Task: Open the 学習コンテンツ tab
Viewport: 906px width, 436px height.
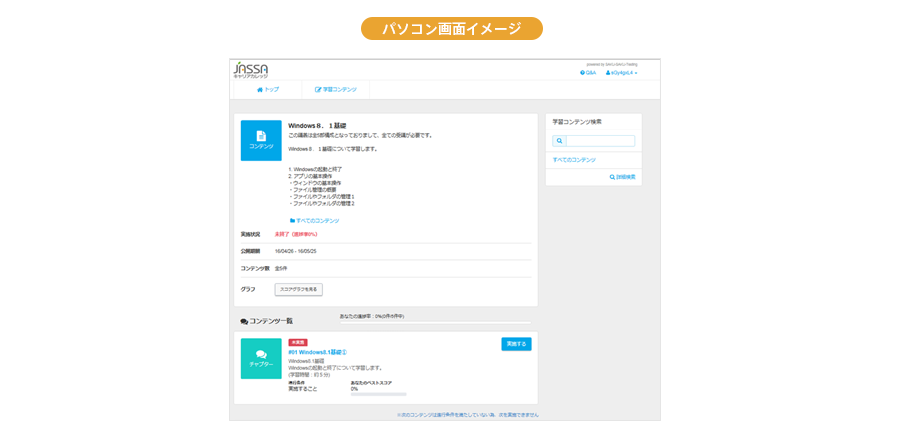Action: (336, 90)
